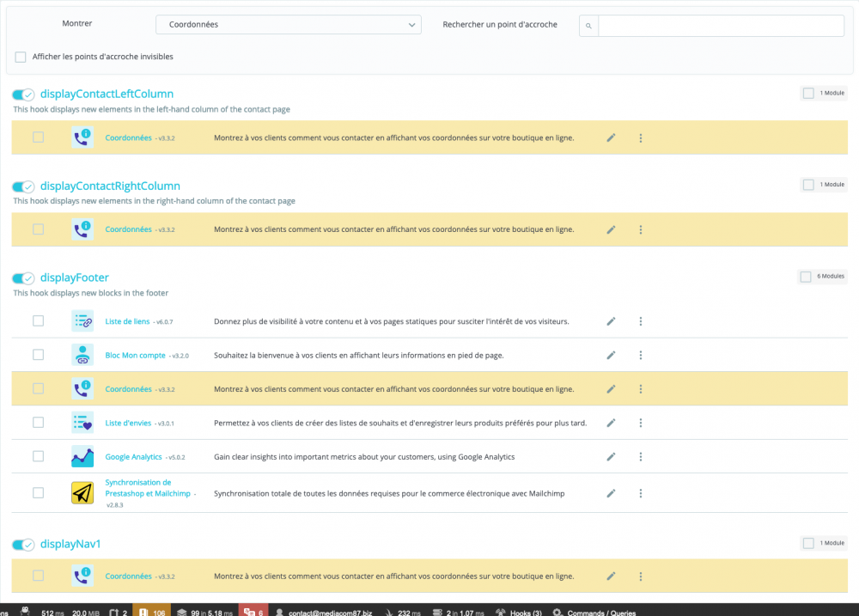Open the Google Analytics module link
This screenshot has width=859, height=616.
[x=134, y=456]
